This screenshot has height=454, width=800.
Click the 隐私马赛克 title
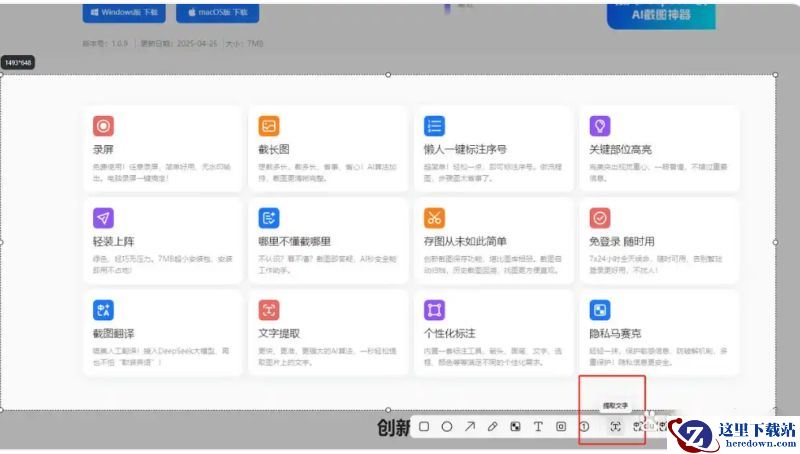pyautogui.click(x=615, y=334)
